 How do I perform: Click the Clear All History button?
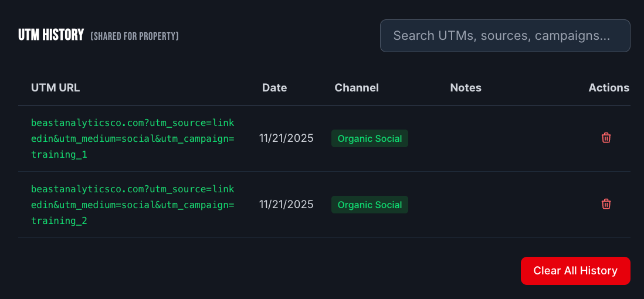click(x=575, y=271)
